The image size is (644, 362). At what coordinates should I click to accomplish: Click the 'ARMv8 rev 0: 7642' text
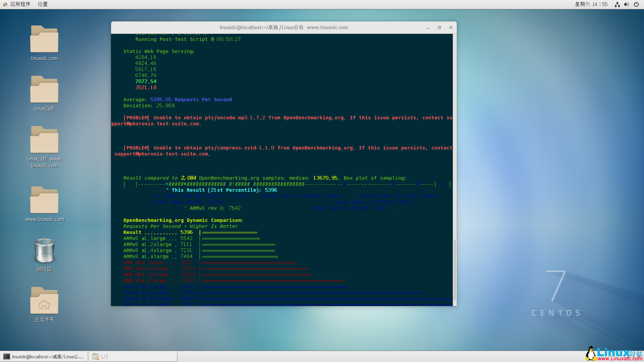click(x=212, y=208)
